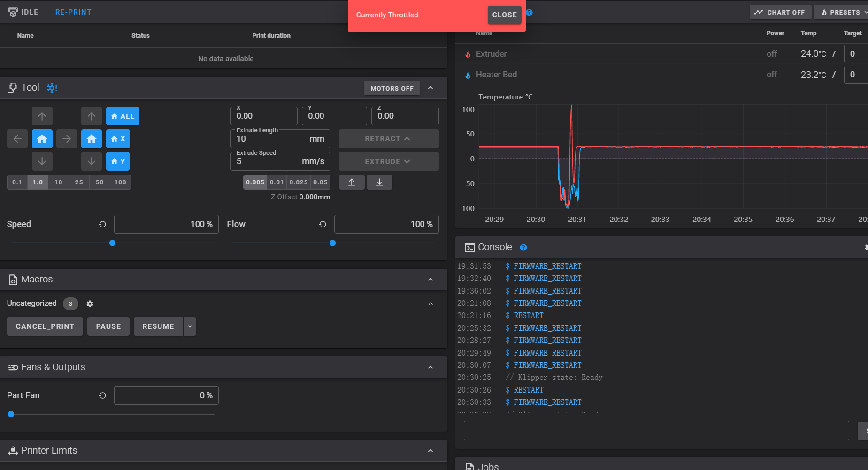Viewport: 868px width, 470px height.
Task: Click the Y position field
Action: 334,116
